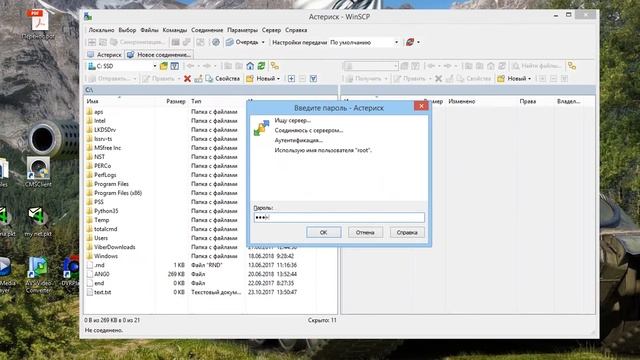The height and width of the screenshot is (360, 640).
Task: Sort local files by Имя column
Action: [92, 101]
